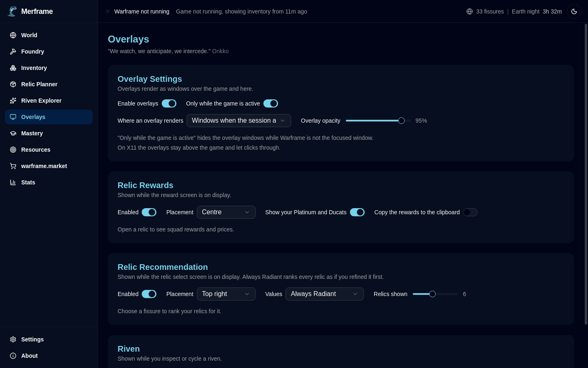588x368 pixels.
Task: Open World via its globe icon
Action: (13, 35)
